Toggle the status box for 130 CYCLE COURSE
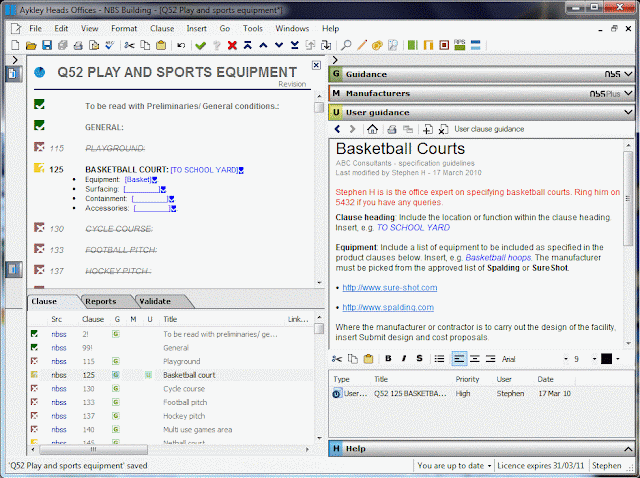Image resolution: width=640 pixels, height=478 pixels. pyautogui.click(x=39, y=227)
